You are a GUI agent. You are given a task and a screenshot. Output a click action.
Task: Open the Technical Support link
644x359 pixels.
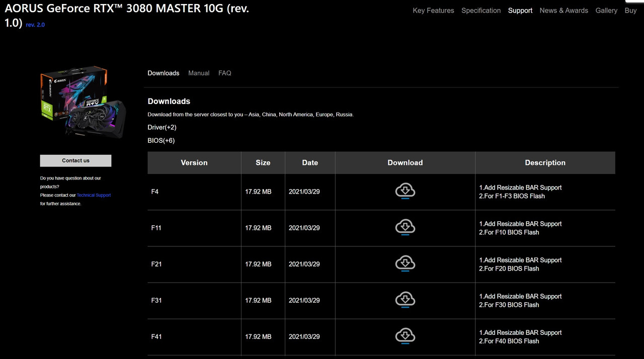pos(94,195)
